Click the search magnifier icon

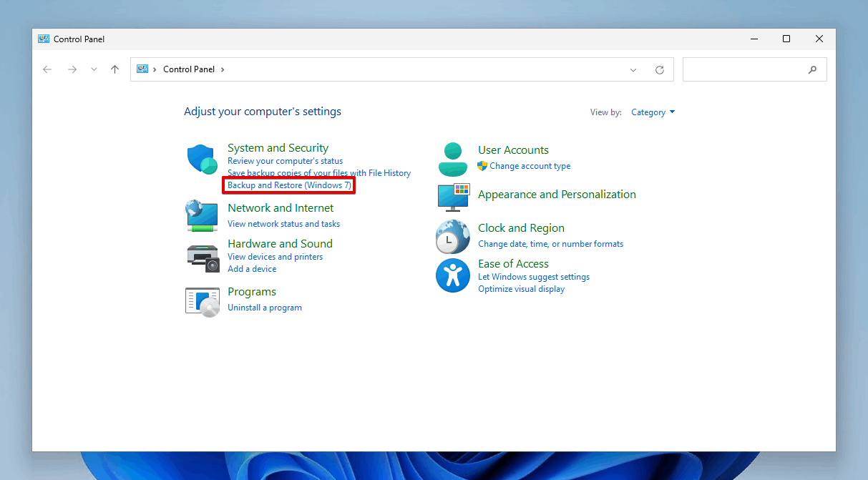(x=812, y=69)
